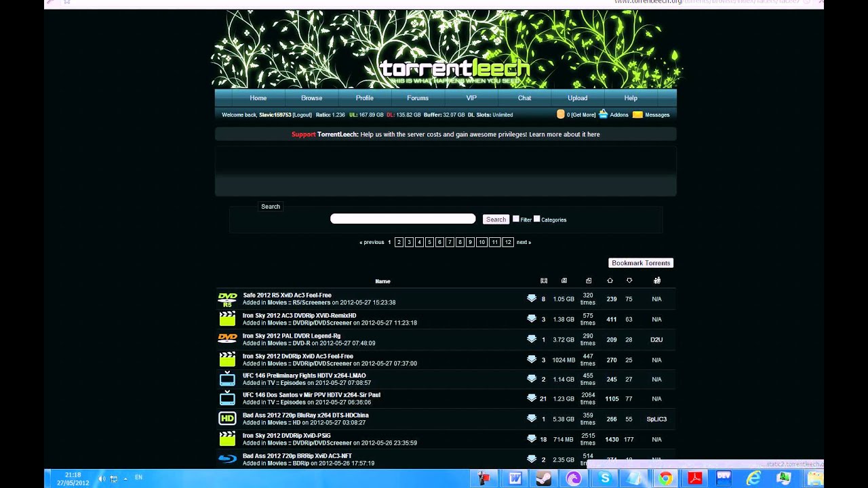
Task: Go to page 7 of results
Action: click(450, 242)
